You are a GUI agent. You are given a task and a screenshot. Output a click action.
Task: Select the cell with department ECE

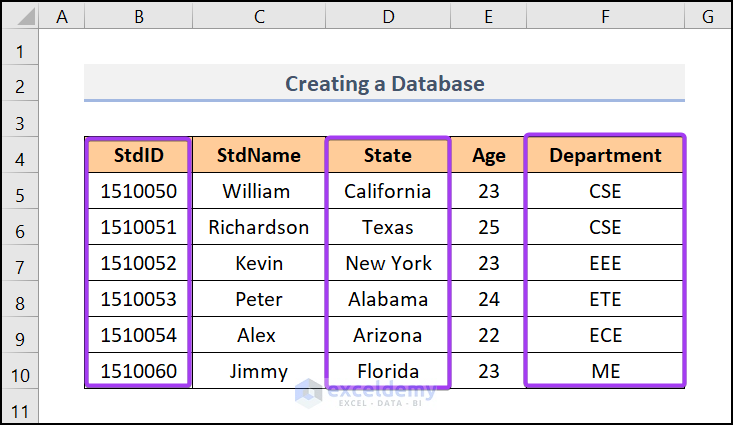point(605,335)
